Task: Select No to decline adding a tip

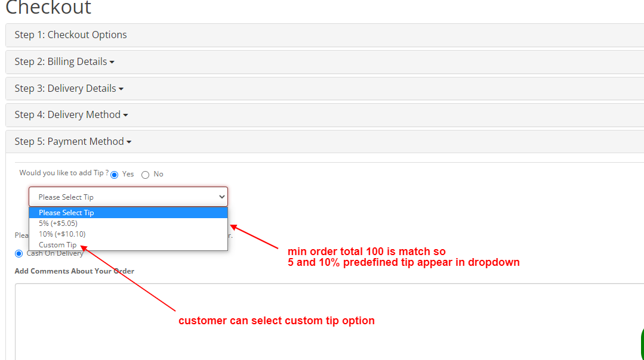Action: click(145, 174)
